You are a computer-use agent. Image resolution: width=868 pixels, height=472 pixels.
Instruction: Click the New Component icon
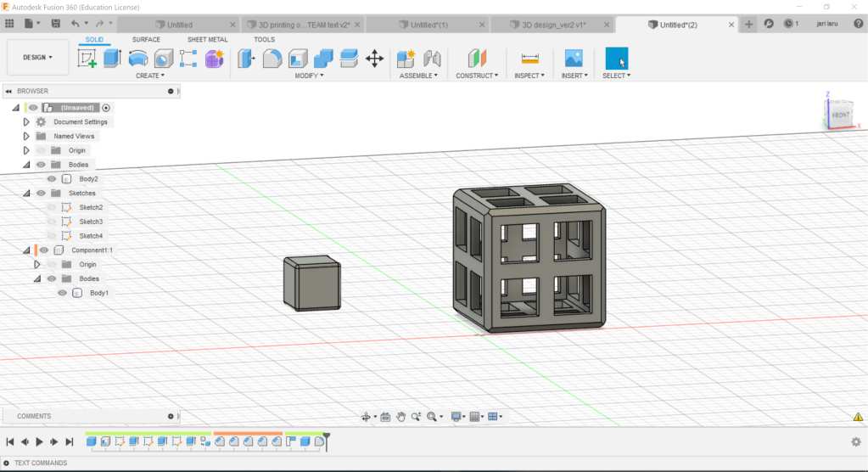tap(406, 59)
